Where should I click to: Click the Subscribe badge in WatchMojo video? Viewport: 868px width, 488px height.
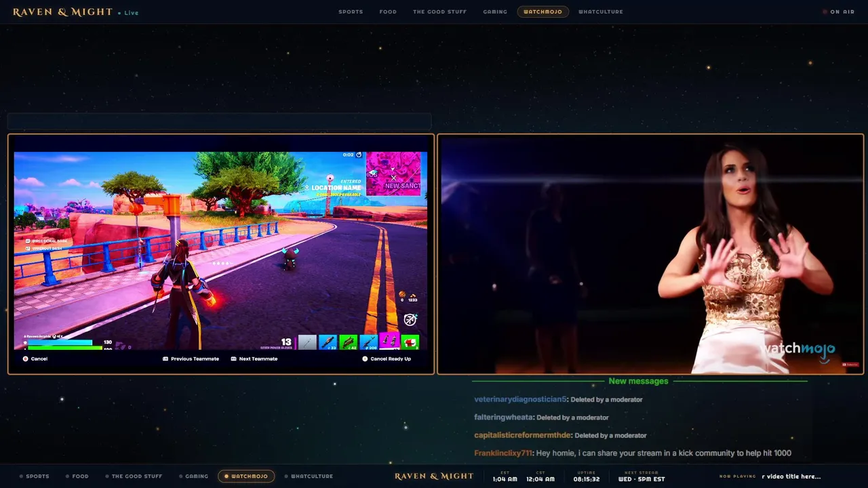(x=851, y=365)
